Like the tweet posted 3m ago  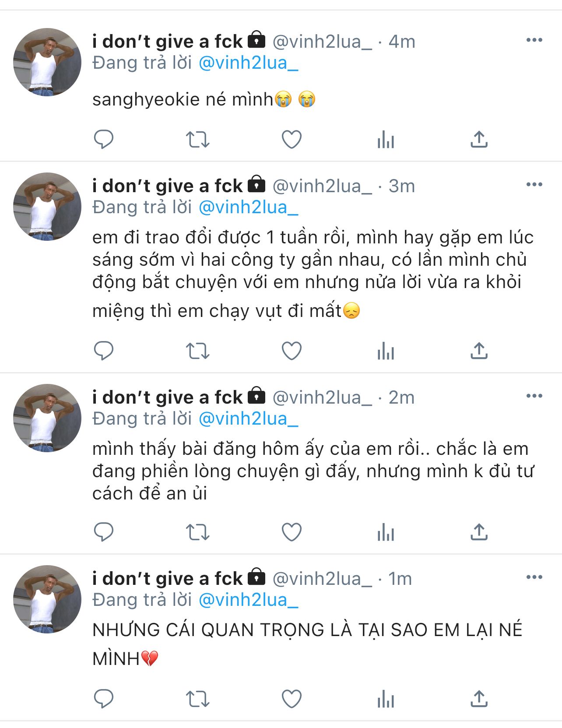pyautogui.click(x=292, y=351)
